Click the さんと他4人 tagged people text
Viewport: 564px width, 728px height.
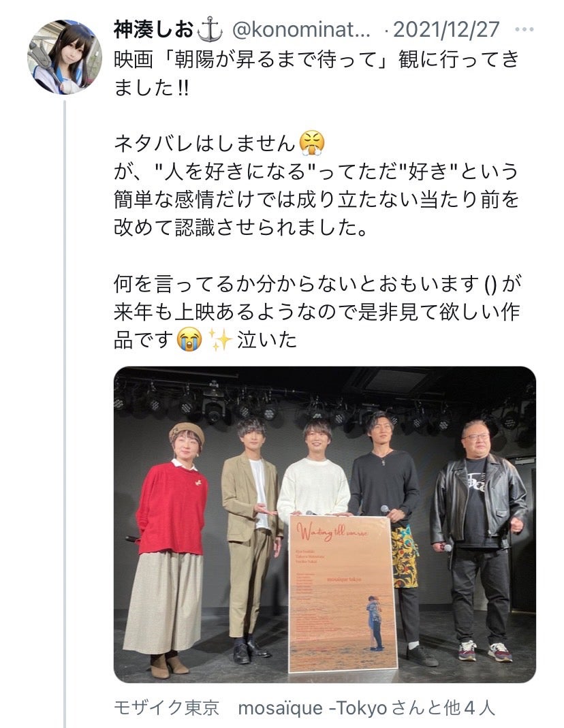(443, 708)
